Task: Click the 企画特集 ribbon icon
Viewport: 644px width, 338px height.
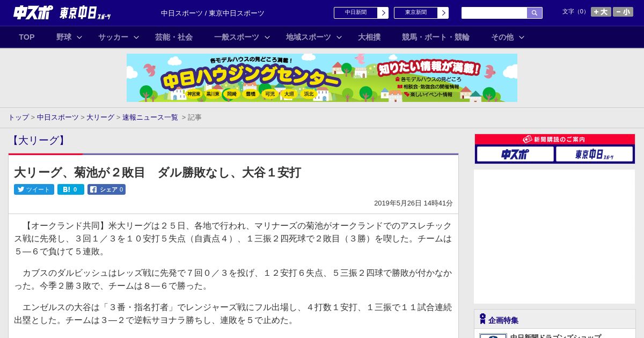Action: pos(482,319)
